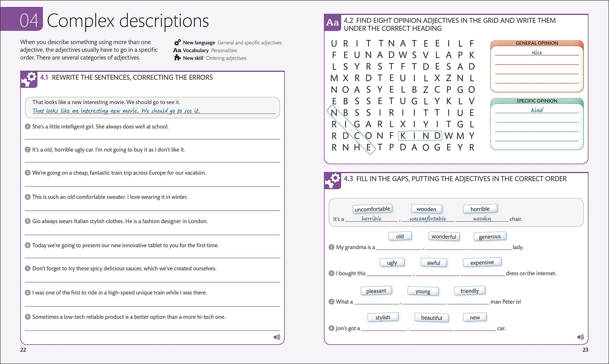The height and width of the screenshot is (364, 609).
Task: Play the audio for exercise 4.1
Action: pos(277,337)
